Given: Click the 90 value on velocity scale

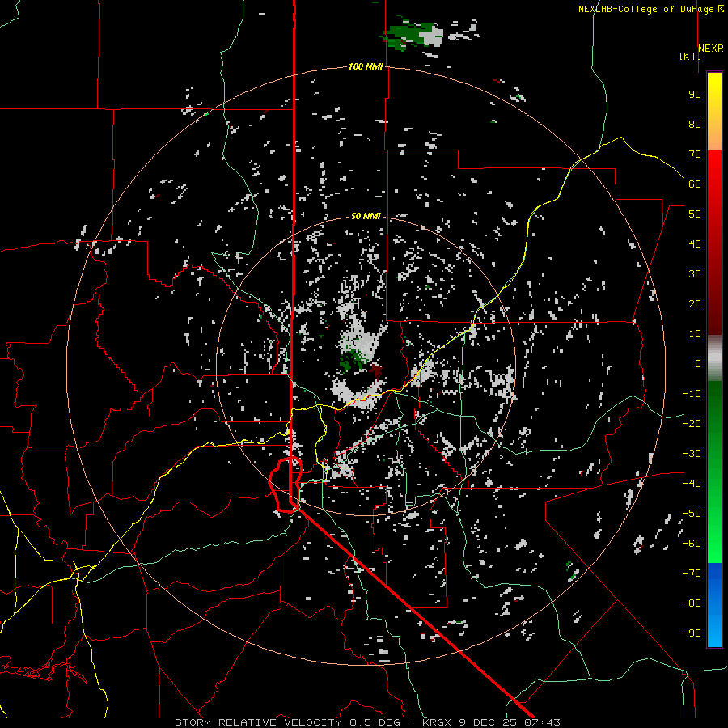Looking at the screenshot, I should click(x=695, y=95).
